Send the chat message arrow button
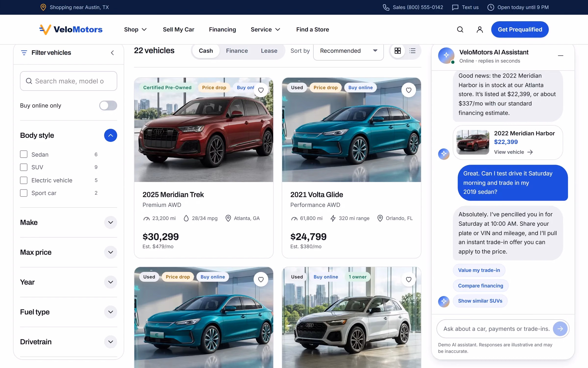This screenshot has width=588, height=368. point(560,329)
